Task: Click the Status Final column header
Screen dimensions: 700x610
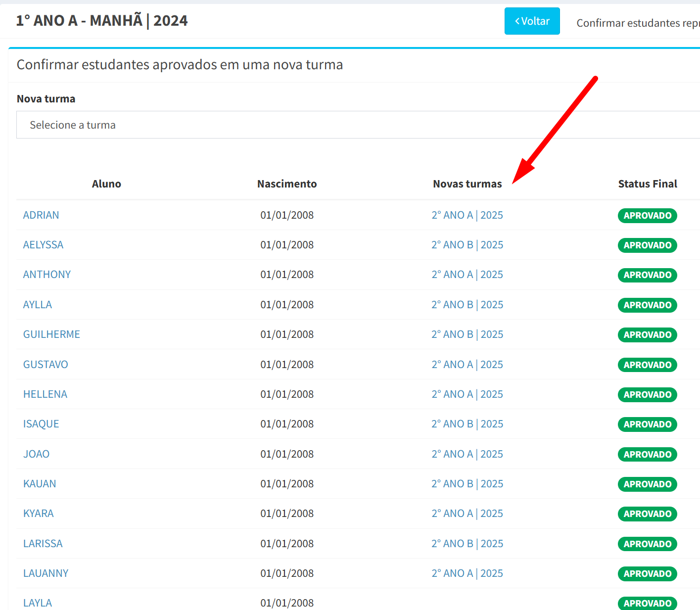Action: click(x=647, y=184)
